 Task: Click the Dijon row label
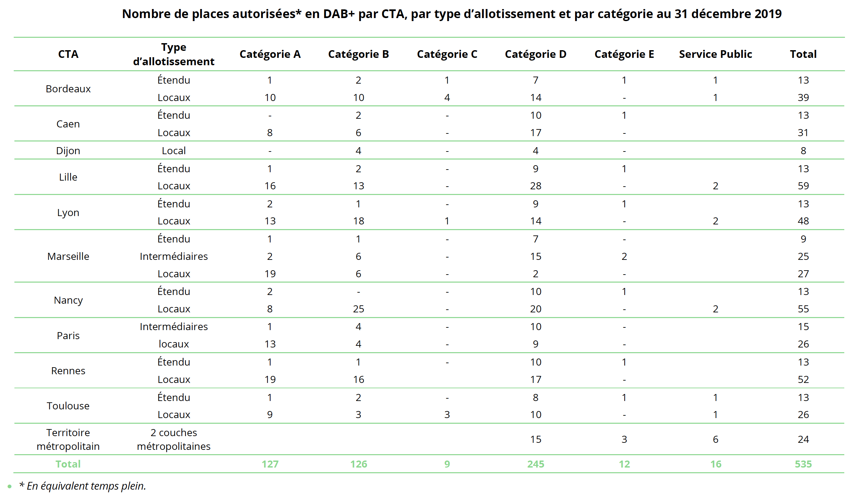pyautogui.click(x=68, y=150)
